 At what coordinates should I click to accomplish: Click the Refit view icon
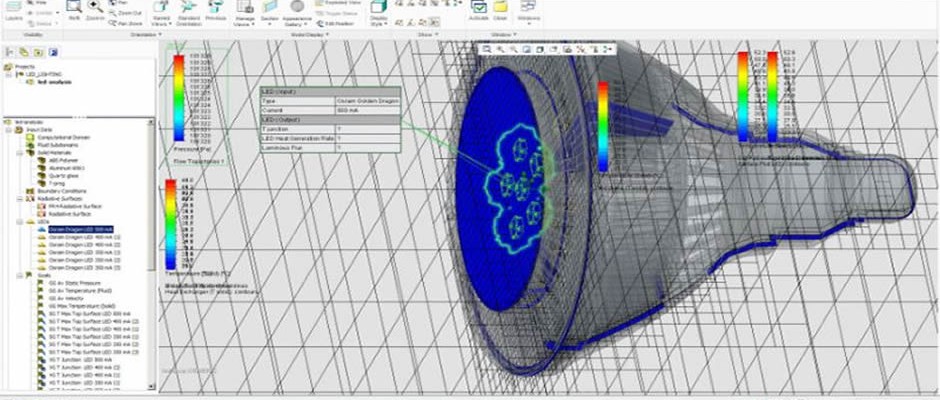coord(74,10)
